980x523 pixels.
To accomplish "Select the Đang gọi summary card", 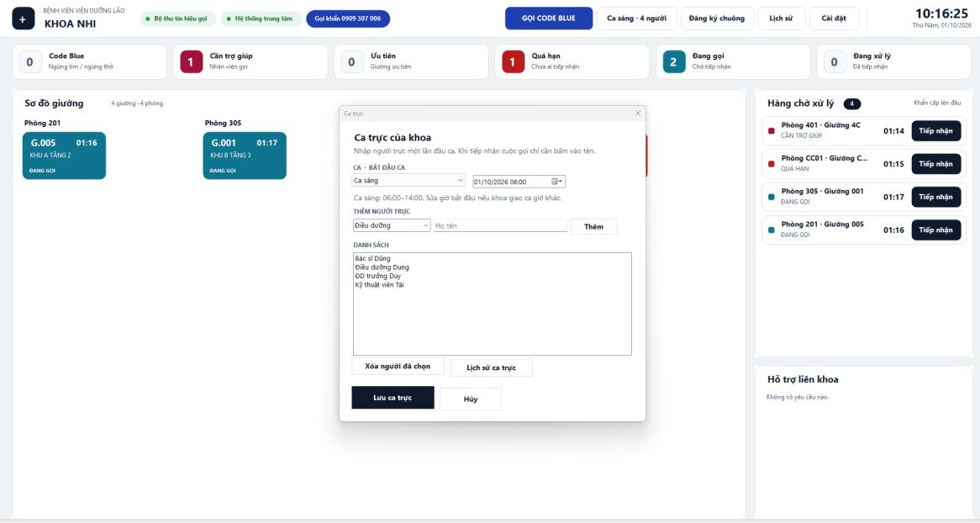I will point(733,61).
